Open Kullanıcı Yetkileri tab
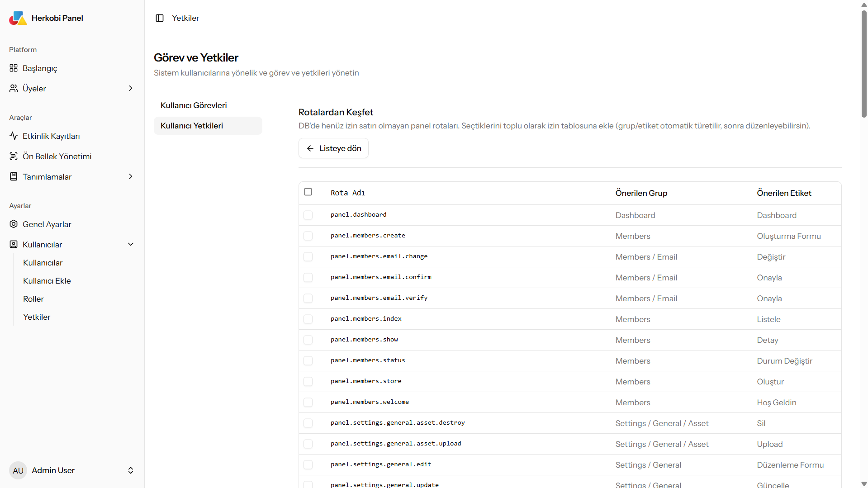 [208, 126]
